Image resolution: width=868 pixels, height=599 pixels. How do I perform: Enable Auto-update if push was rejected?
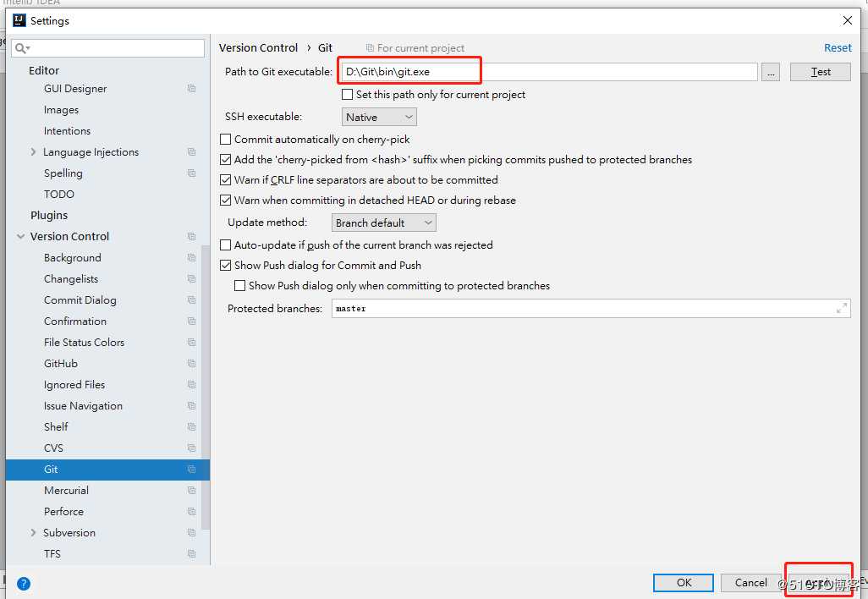click(x=225, y=245)
